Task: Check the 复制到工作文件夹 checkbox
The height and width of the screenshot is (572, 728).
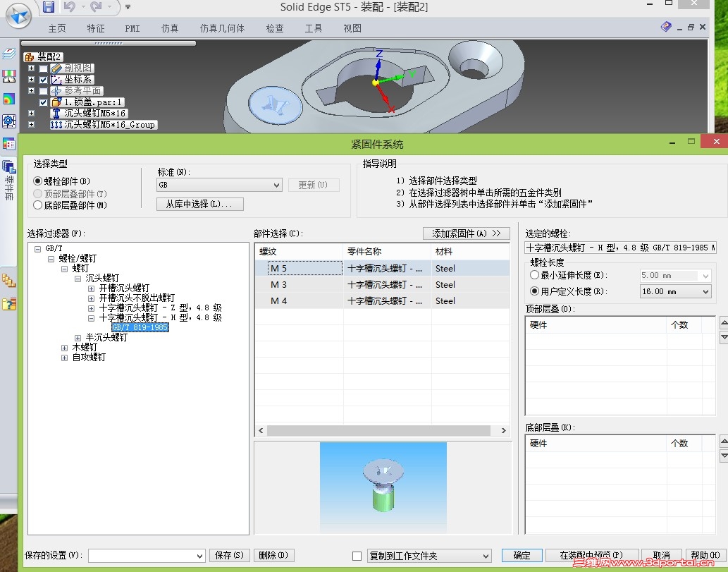Action: click(357, 556)
